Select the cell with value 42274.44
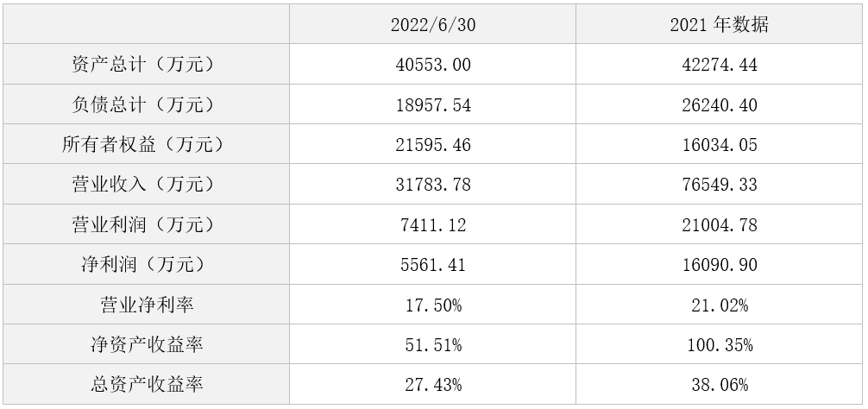Screen dimensions: 868x409 tap(720, 64)
